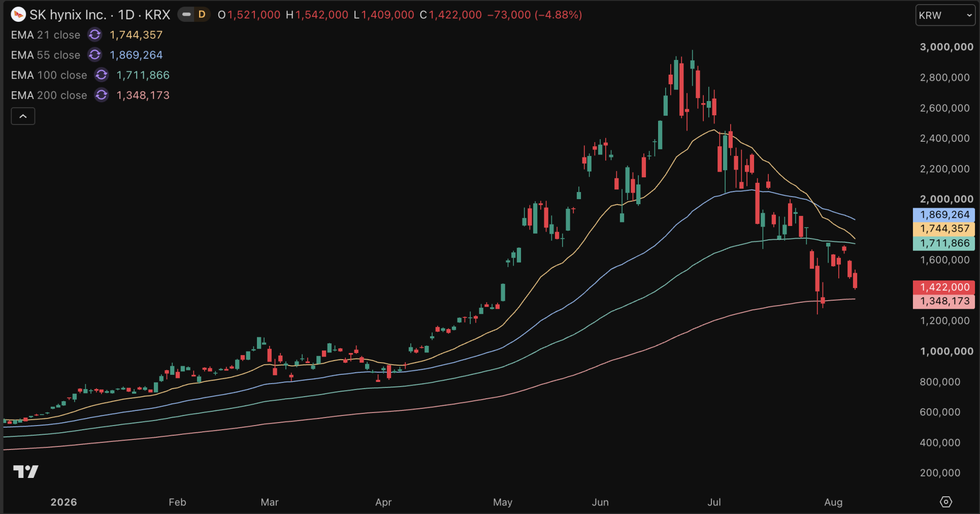The height and width of the screenshot is (514, 980).
Task: Click the Apr label on time axis
Action: [383, 502]
